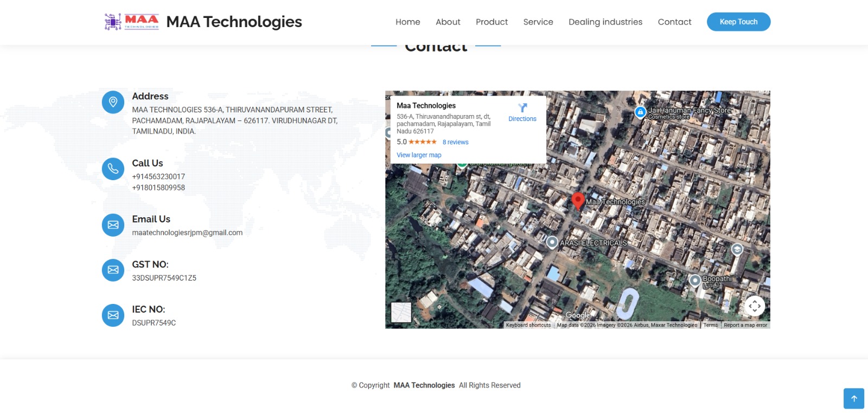Image resolution: width=868 pixels, height=413 pixels.
Task: Click the Address location pin icon
Action: [x=113, y=102]
